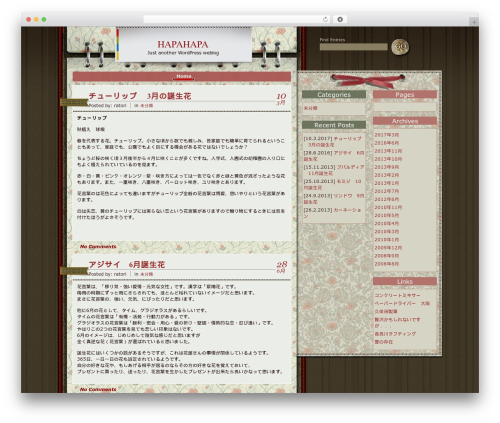Viewport: 500px width, 423px height.
Task: Open recent post dated 28.6.2016
Action: [333, 156]
